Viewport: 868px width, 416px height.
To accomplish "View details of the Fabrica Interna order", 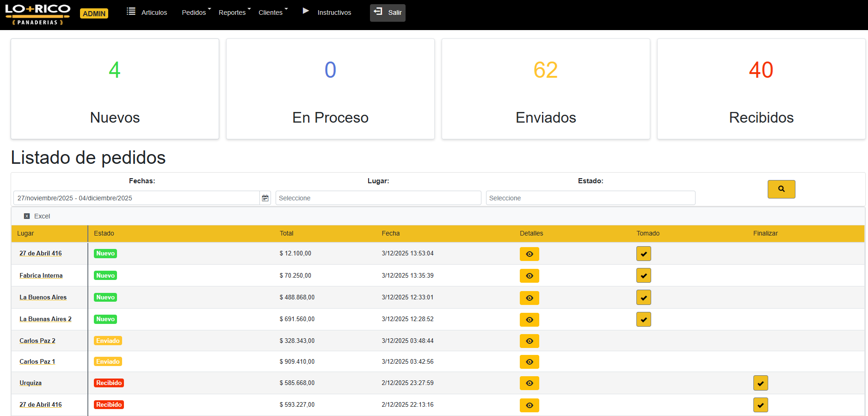I will coord(529,276).
